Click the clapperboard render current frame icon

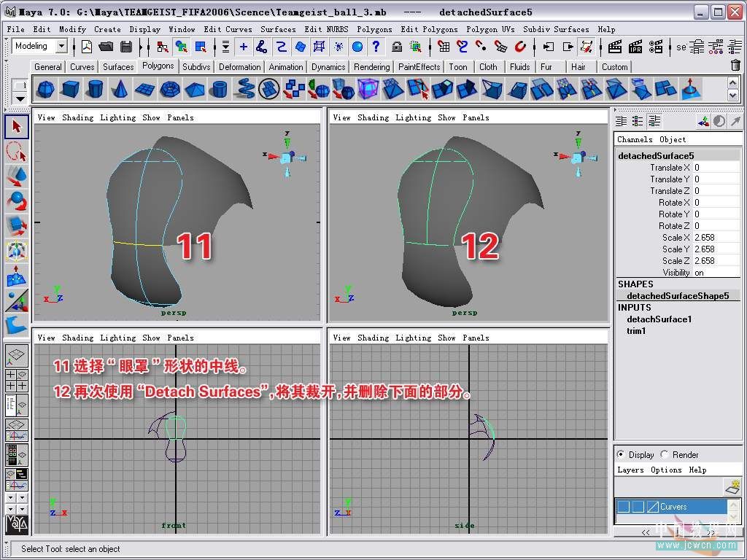tap(615, 47)
